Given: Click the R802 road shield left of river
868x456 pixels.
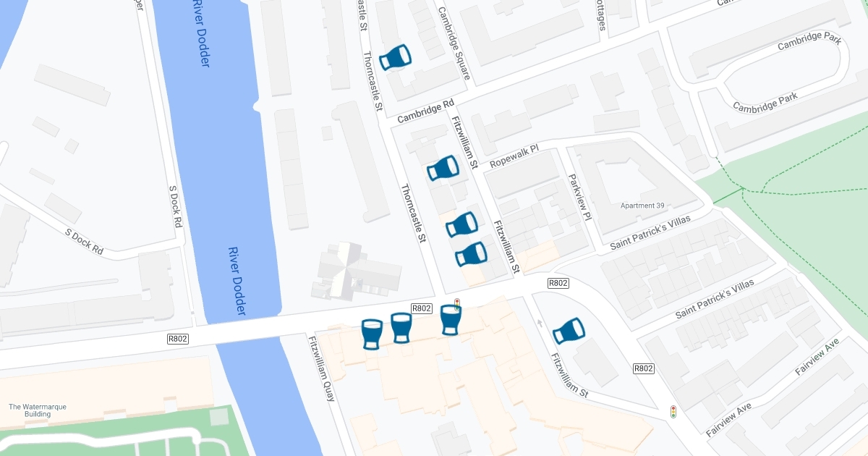Looking at the screenshot, I should [x=178, y=338].
